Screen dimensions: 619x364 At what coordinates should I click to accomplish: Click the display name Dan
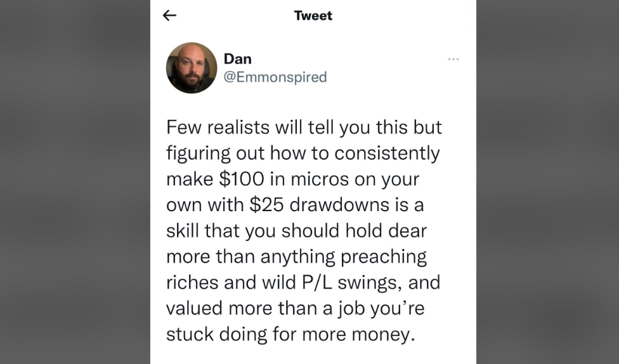pyautogui.click(x=238, y=59)
